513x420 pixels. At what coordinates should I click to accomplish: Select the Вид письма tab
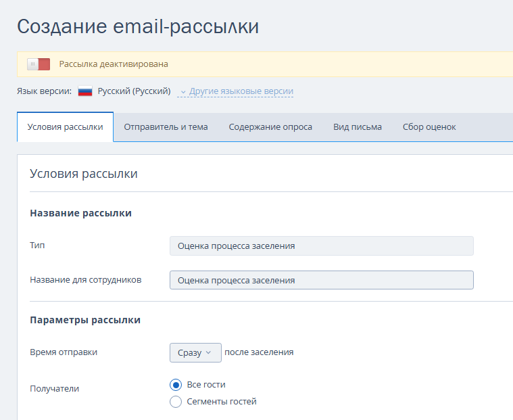click(x=357, y=127)
